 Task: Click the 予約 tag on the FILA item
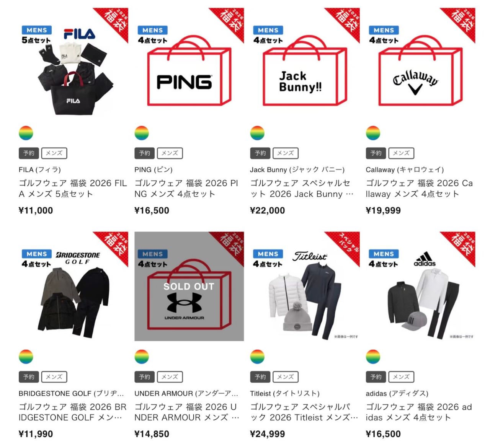point(29,153)
